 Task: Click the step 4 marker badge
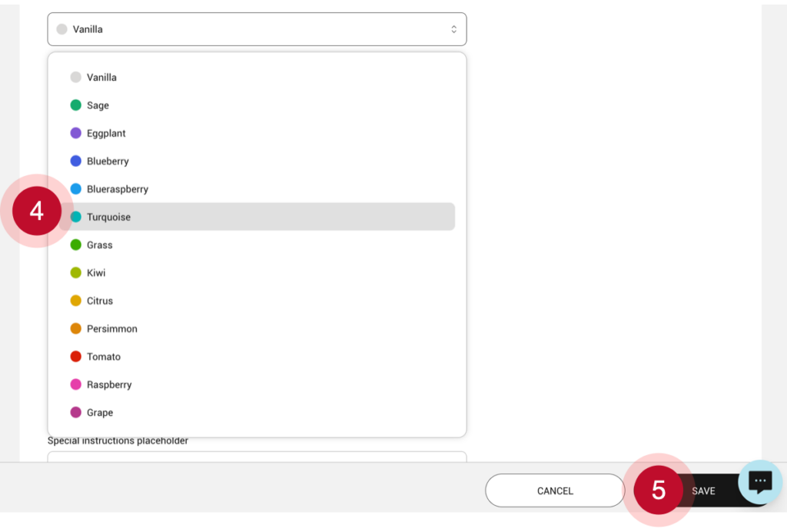37,211
